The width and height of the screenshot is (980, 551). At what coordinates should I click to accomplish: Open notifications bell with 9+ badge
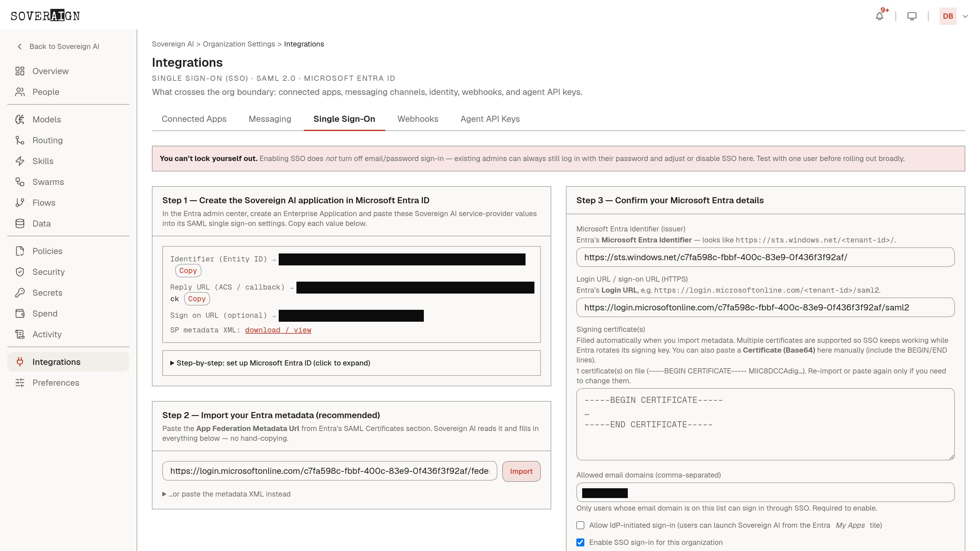pyautogui.click(x=880, y=16)
